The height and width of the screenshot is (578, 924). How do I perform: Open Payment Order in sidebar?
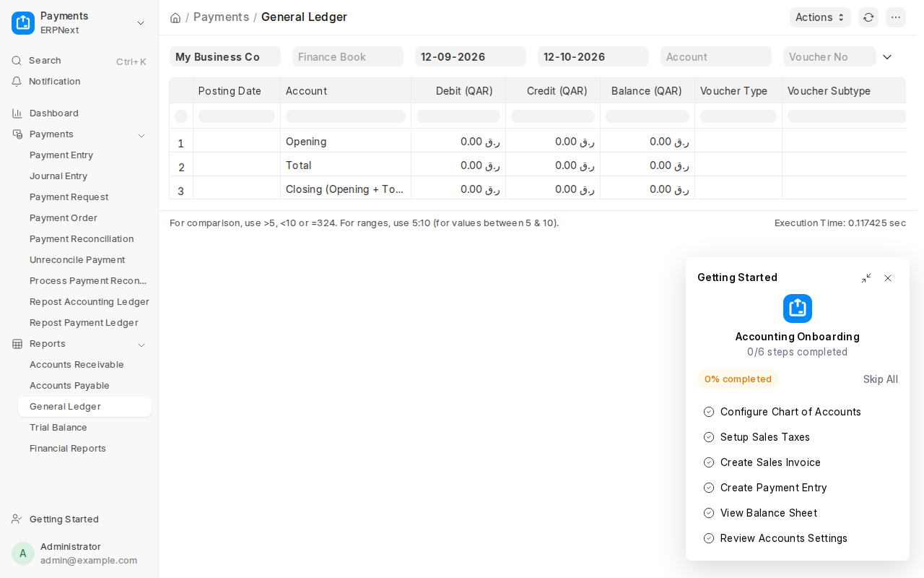pos(84,218)
